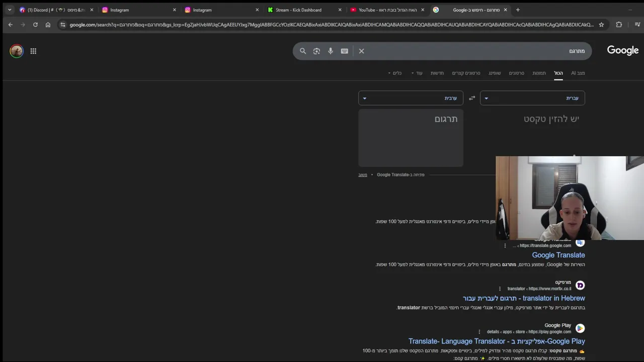The height and width of the screenshot is (362, 644).
Task: Expand the עוד more menu
Action: pyautogui.click(x=417, y=73)
